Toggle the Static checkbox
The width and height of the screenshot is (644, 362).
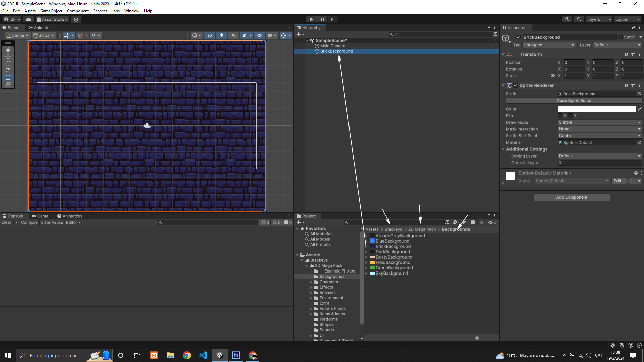[x=620, y=37]
